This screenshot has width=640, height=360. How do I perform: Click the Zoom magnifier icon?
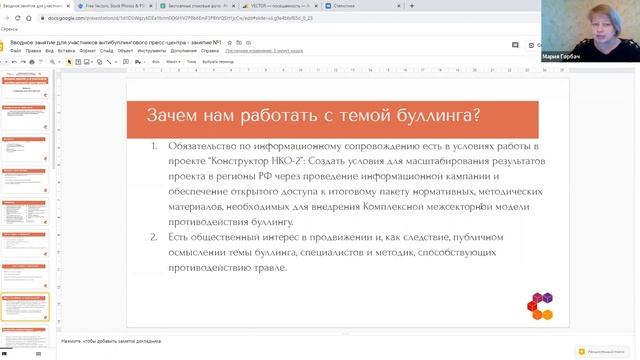[x=52, y=62]
